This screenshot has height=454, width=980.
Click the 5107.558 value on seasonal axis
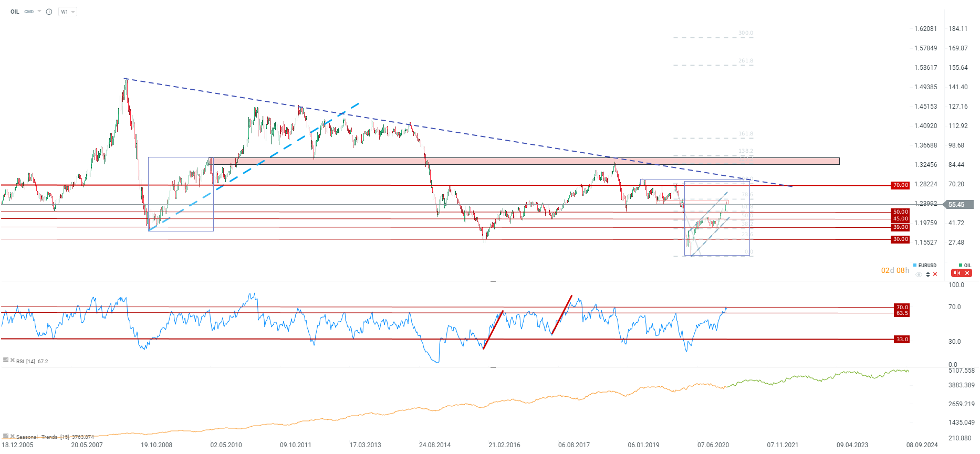(x=962, y=371)
